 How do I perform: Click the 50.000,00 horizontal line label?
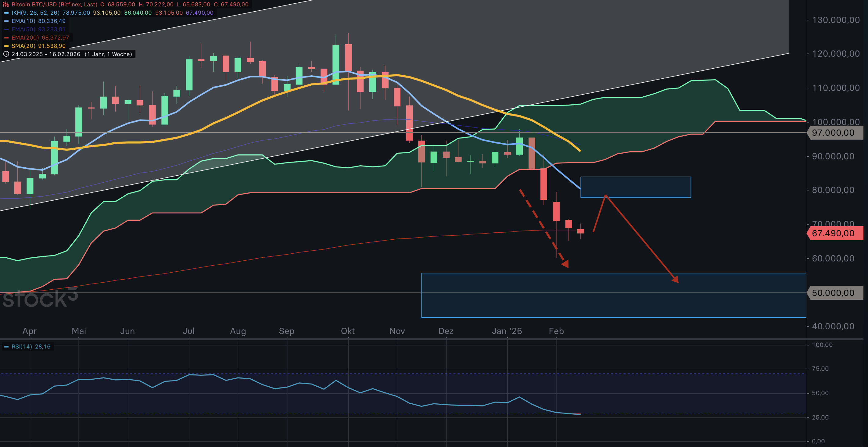[834, 293]
